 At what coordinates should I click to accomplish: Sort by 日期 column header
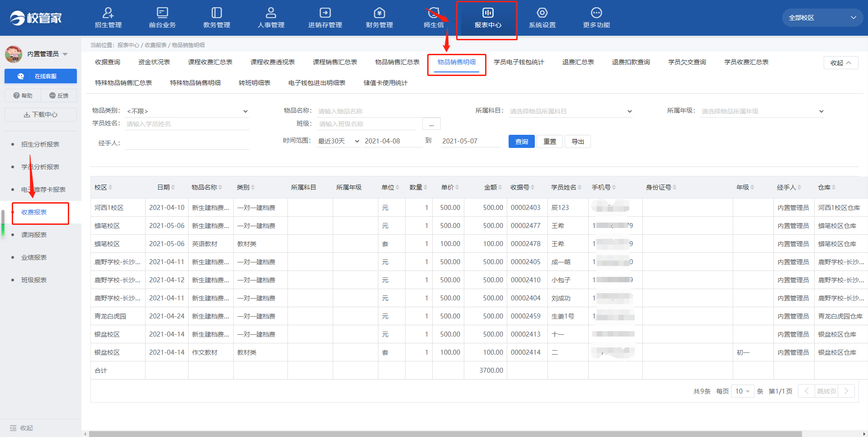pos(166,187)
